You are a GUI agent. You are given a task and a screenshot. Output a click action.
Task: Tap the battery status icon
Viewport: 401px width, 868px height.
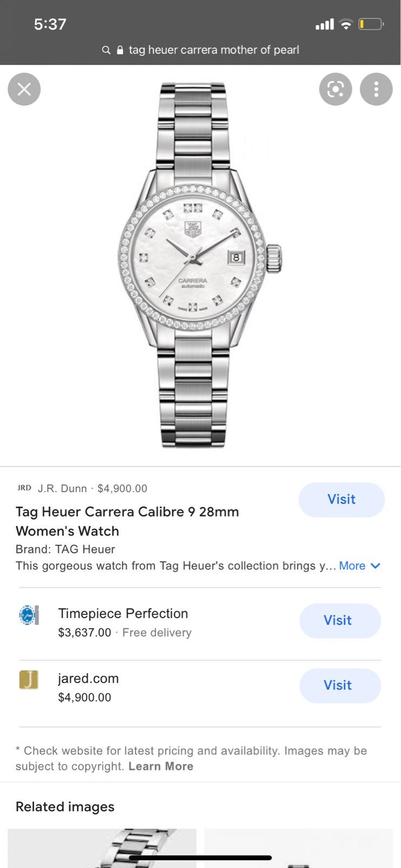click(371, 24)
